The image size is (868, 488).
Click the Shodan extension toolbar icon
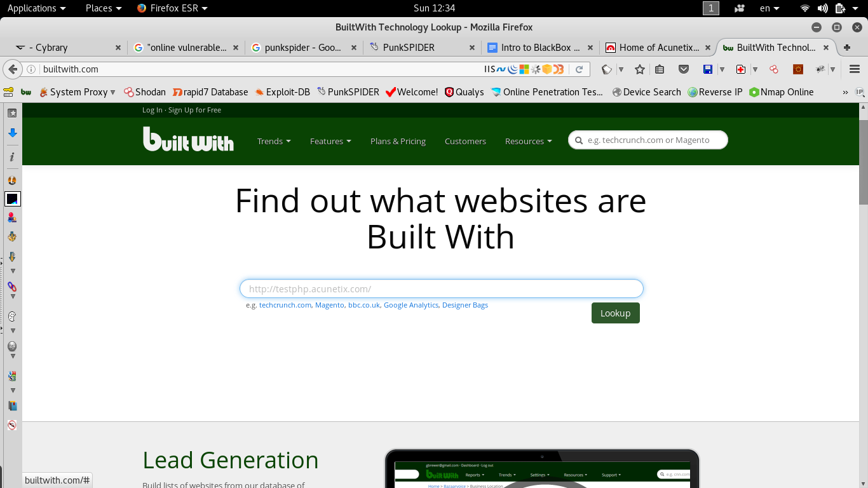pyautogui.click(x=773, y=69)
